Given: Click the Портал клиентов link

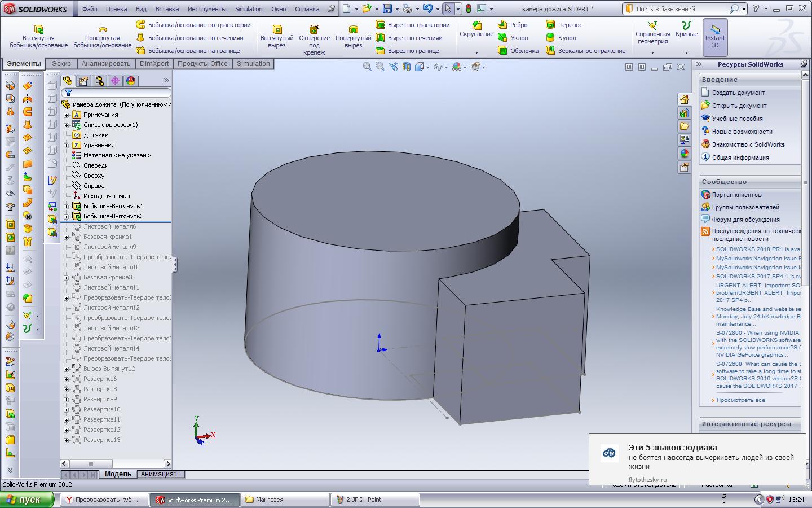Looking at the screenshot, I should (x=736, y=195).
